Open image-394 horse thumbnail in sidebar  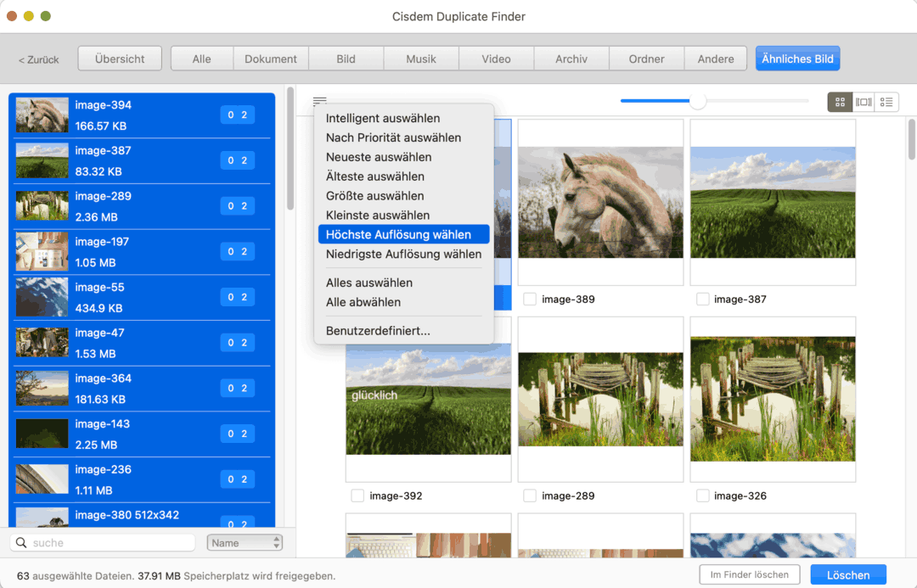pos(42,115)
